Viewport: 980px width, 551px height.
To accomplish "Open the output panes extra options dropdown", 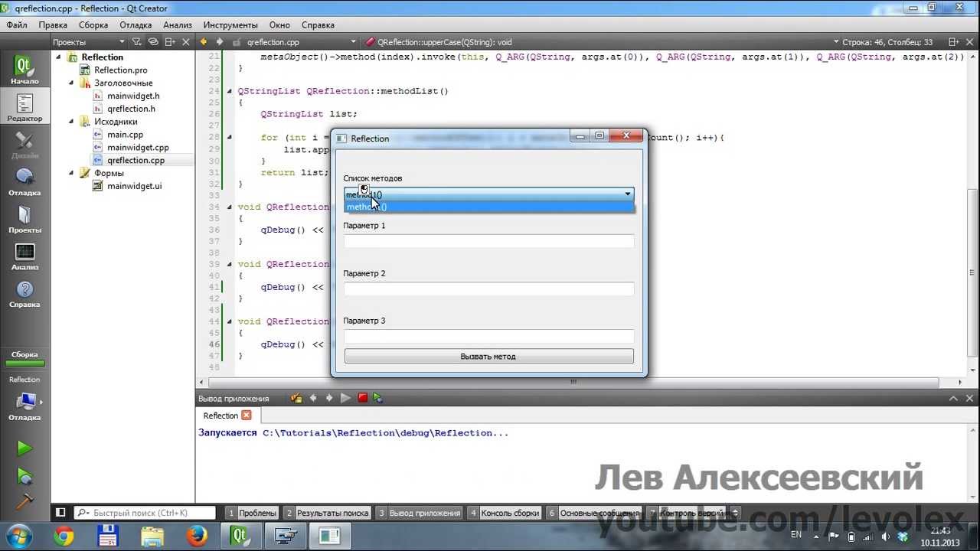I will click(736, 513).
